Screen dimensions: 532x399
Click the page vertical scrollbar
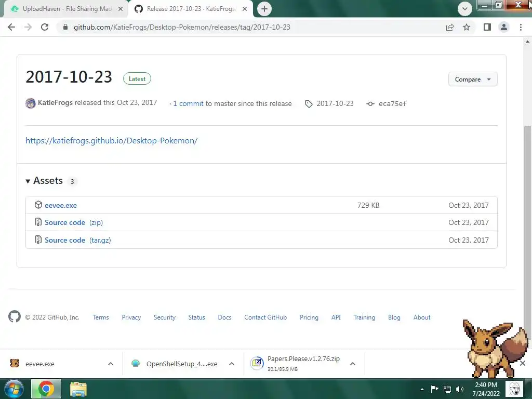coord(527,231)
